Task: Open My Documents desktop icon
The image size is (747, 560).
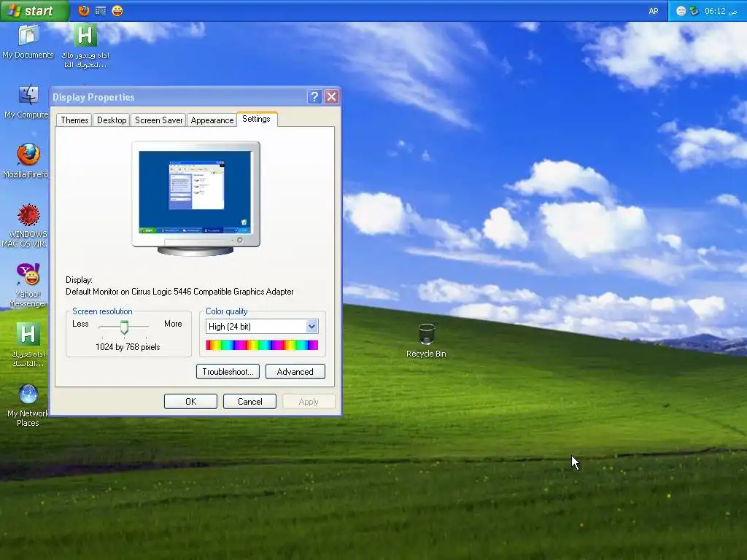Action: [x=28, y=42]
